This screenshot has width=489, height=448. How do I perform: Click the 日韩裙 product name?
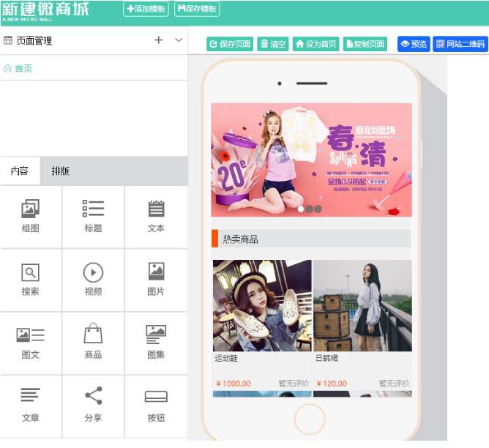coord(326,358)
